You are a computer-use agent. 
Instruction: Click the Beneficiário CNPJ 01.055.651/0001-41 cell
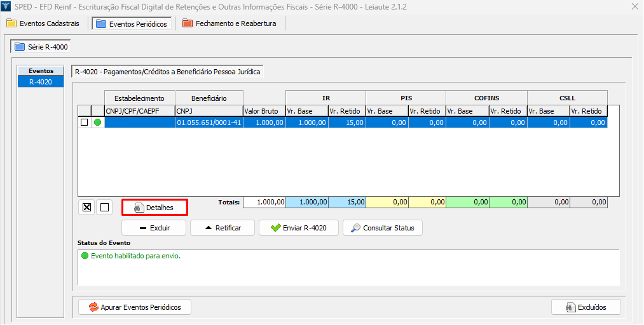coord(208,123)
